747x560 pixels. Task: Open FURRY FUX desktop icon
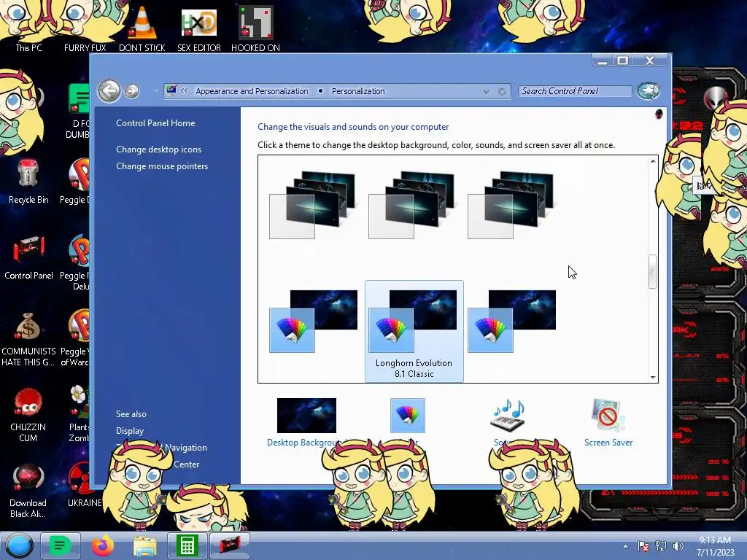point(85,27)
